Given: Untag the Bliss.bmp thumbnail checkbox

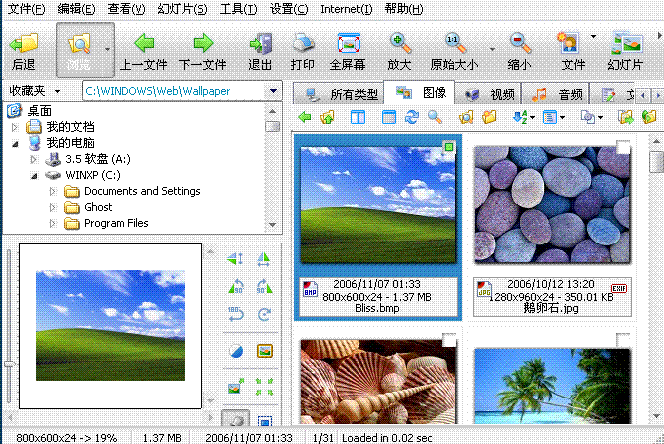Looking at the screenshot, I should (x=449, y=147).
